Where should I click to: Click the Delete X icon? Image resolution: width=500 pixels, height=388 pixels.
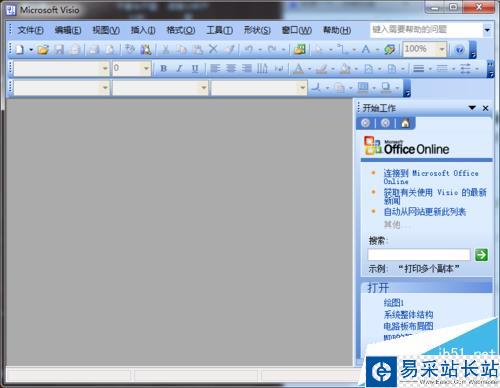(x=213, y=50)
